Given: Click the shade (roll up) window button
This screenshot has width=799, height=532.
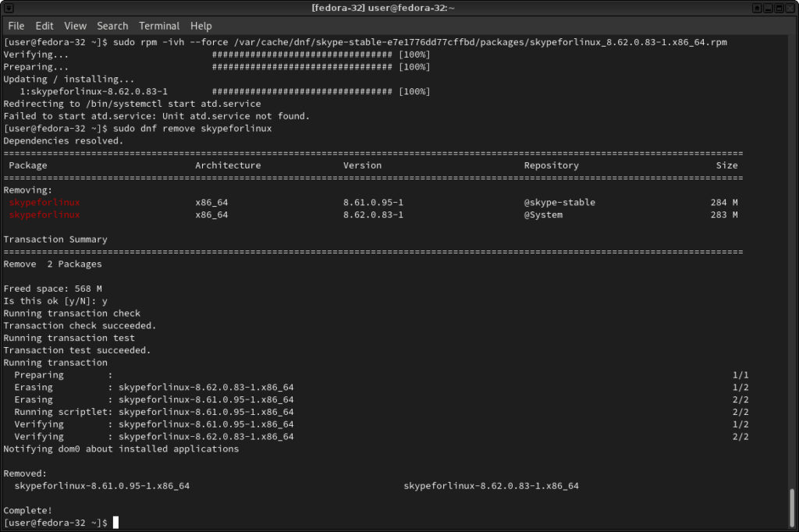Looking at the screenshot, I should pos(757,8).
